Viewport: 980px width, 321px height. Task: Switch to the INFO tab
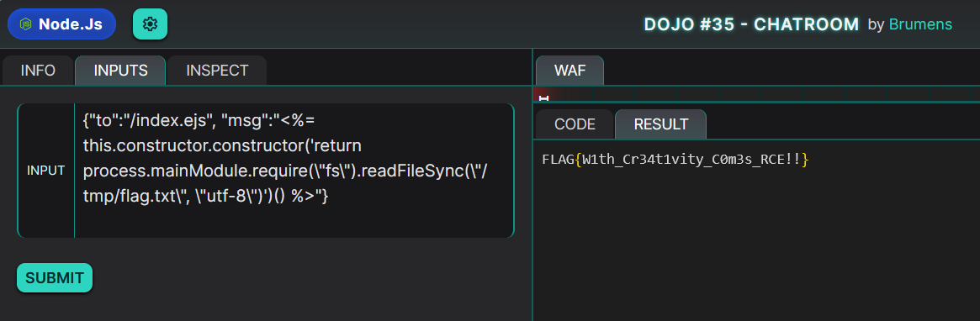[38, 71]
